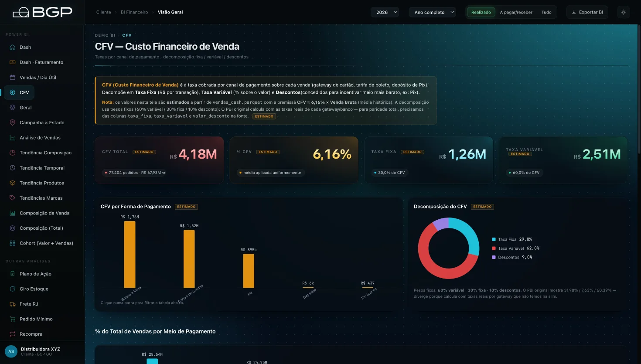Click the Taxa Fixa legend swatch

coord(494,239)
